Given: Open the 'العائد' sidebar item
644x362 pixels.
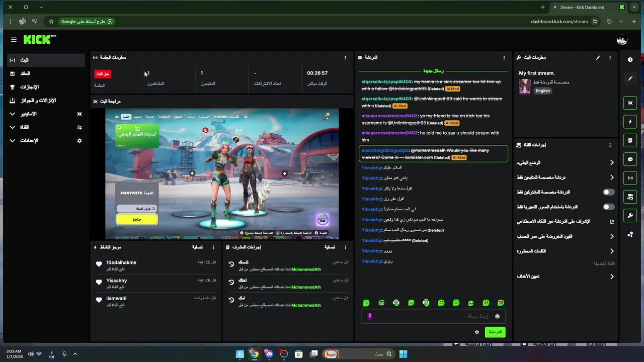Looking at the screenshot, I should (46, 73).
